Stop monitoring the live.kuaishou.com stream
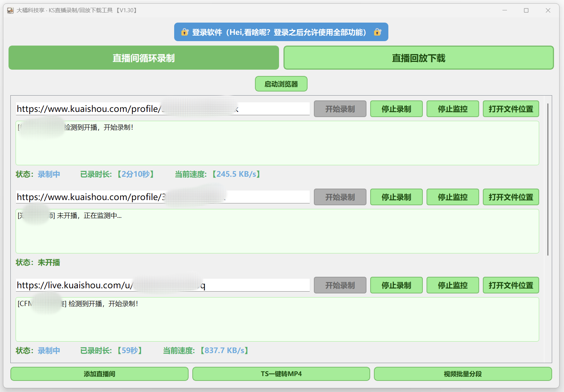The height and width of the screenshot is (392, 564). coord(453,285)
